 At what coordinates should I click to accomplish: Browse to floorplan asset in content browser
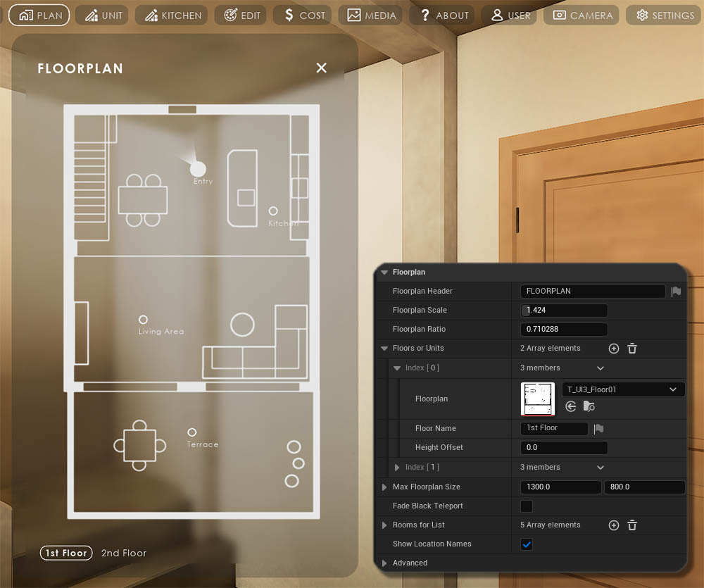point(589,406)
